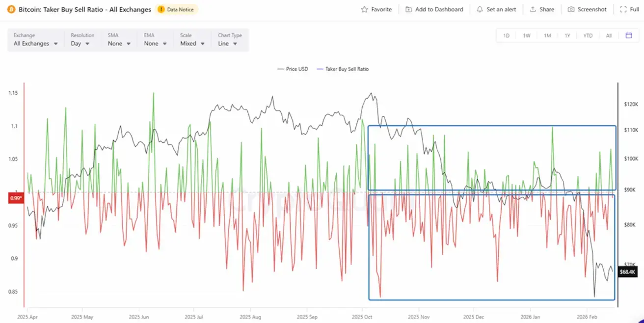Image resolution: width=644 pixels, height=323 pixels.
Task: Show All time range data
Action: [x=609, y=35]
